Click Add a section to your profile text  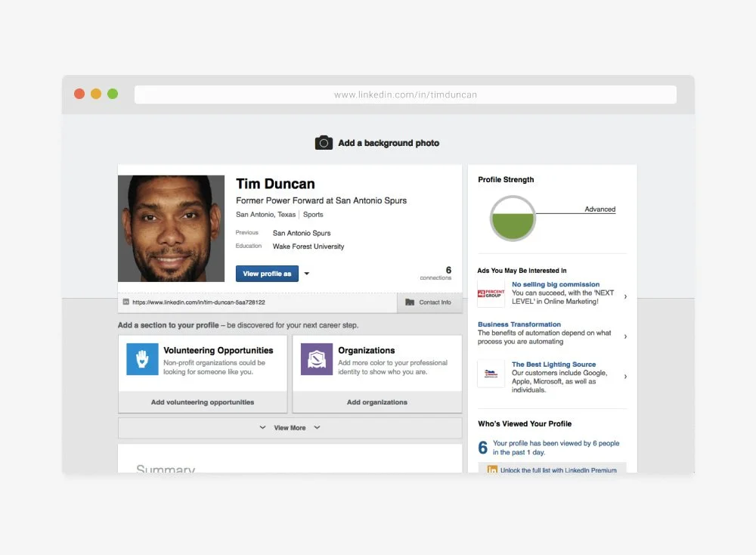169,325
